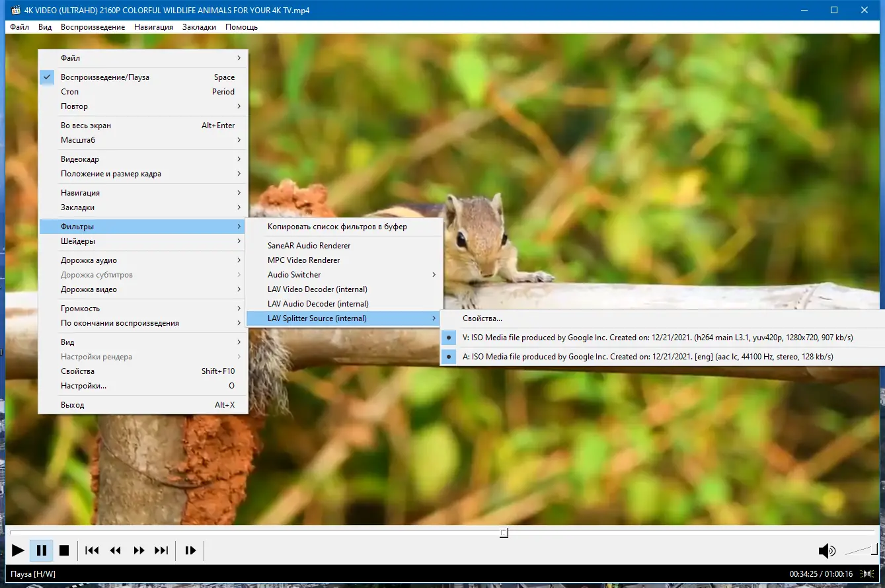Click the fast-forward (increase speed) icon
885x588 pixels.
point(139,550)
